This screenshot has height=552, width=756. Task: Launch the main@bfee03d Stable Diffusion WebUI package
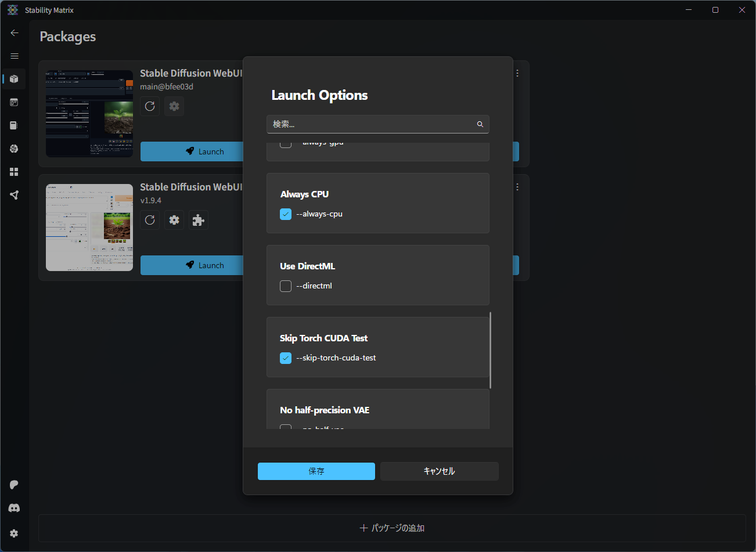pos(192,151)
